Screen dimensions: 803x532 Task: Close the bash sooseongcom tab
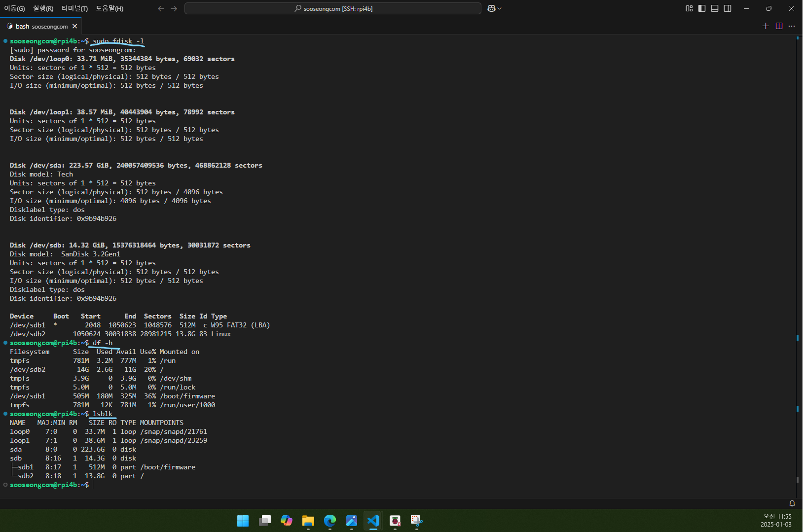75,26
